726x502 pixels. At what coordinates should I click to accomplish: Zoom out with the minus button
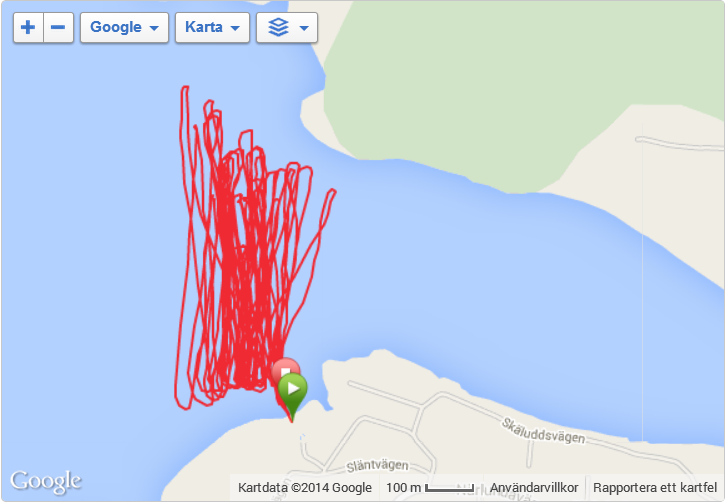click(x=58, y=27)
